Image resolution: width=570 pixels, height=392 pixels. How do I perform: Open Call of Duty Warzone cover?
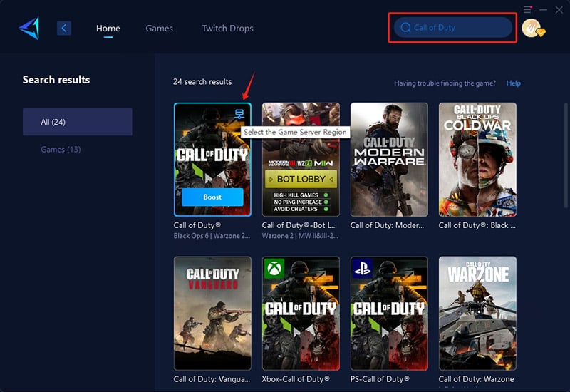click(477, 313)
